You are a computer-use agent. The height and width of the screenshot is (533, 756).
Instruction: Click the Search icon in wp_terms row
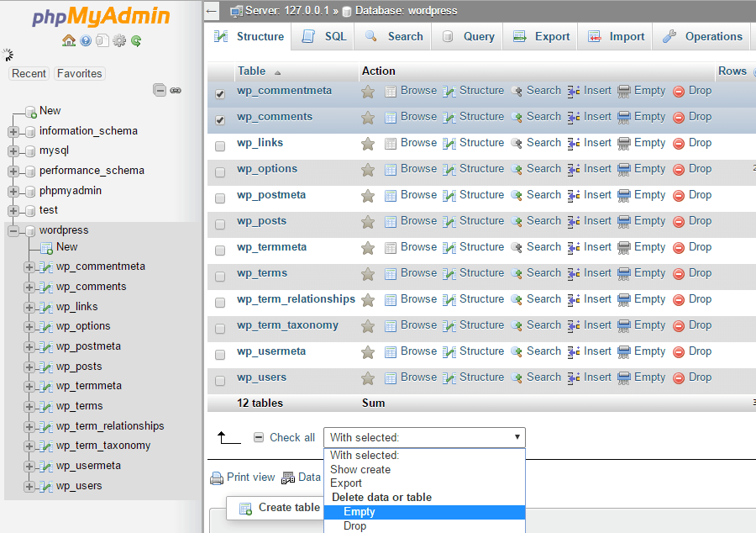click(517, 273)
